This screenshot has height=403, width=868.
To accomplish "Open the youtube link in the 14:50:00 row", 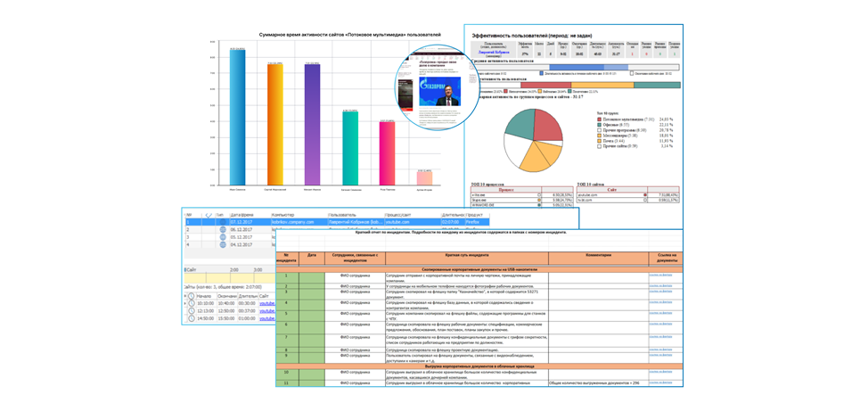I will pyautogui.click(x=267, y=318).
